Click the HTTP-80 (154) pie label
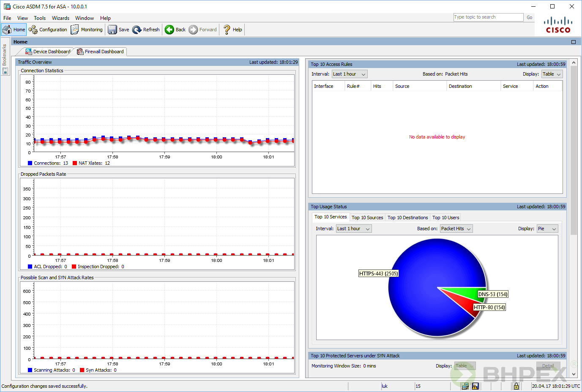Screen dimensions: 582x392 coord(489,308)
